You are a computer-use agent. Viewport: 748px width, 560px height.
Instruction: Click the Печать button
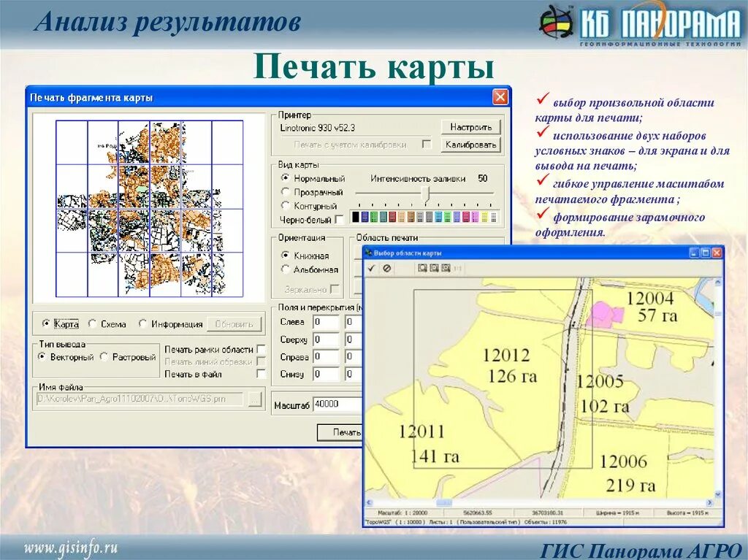pyautogui.click(x=340, y=432)
